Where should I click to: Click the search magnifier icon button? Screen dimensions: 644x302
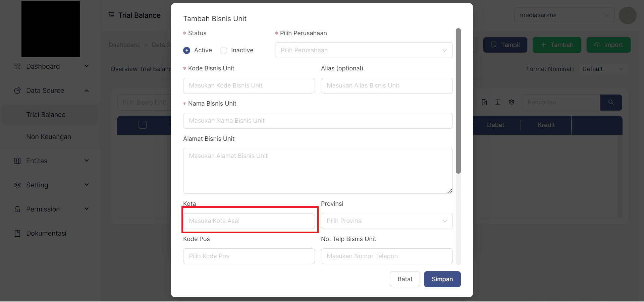point(611,102)
